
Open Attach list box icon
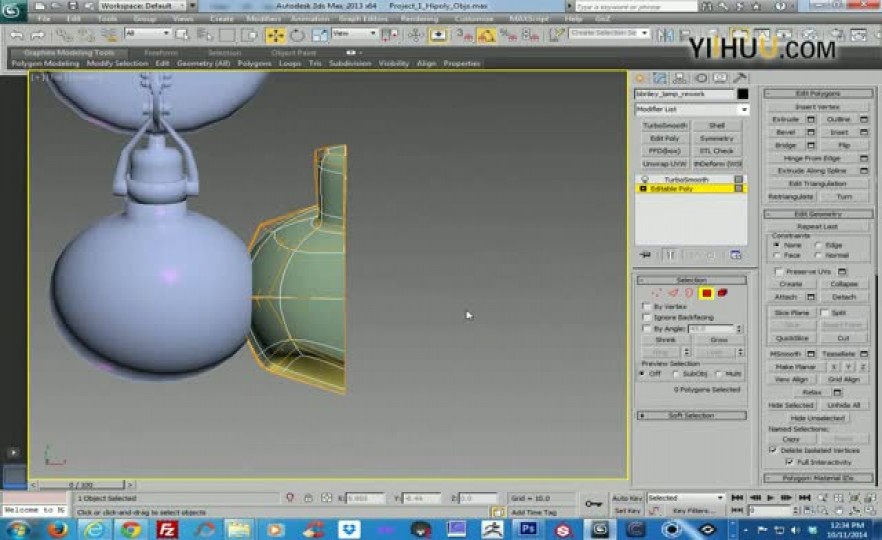coord(811,297)
